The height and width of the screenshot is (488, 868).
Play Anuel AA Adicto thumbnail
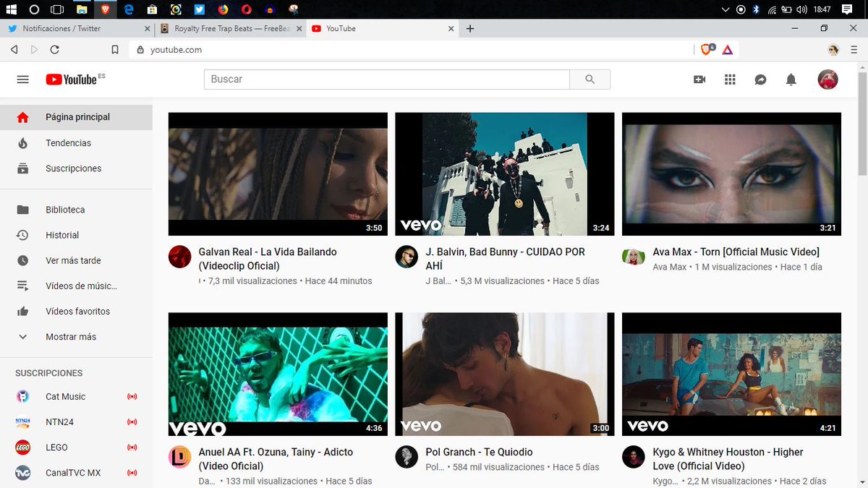pyautogui.click(x=278, y=374)
